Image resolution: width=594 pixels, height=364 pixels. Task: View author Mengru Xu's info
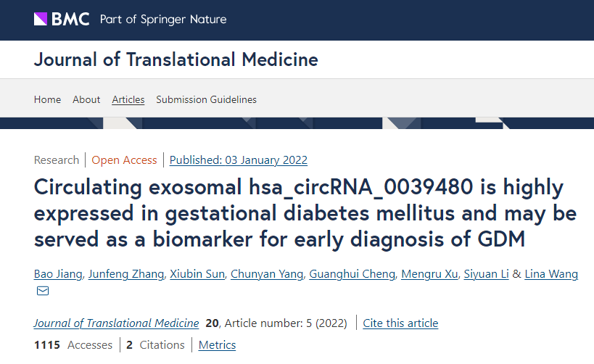tap(430, 274)
